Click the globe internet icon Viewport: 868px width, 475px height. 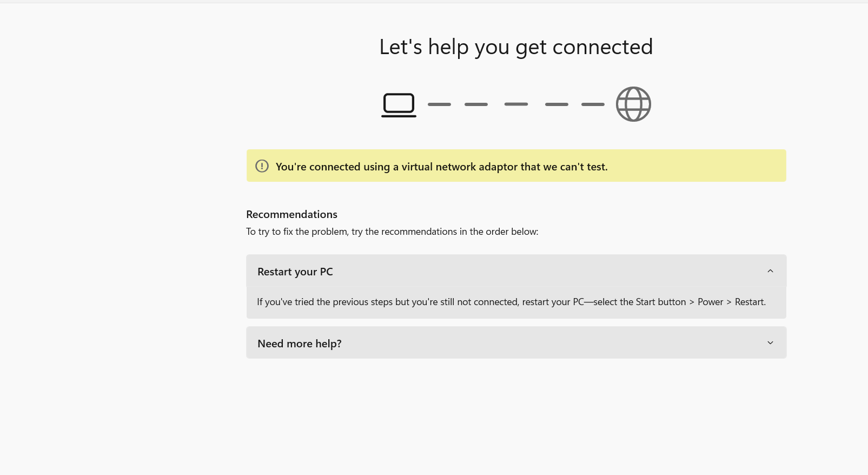point(633,104)
